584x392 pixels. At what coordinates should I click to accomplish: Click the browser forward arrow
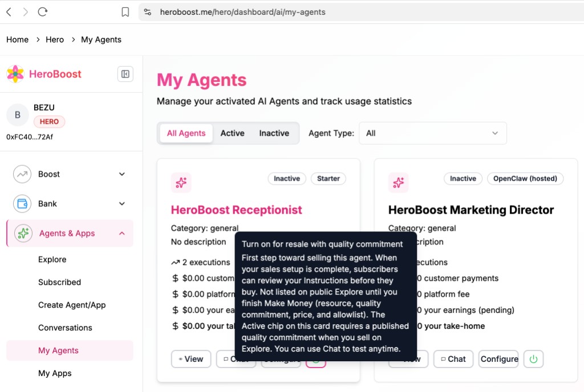coord(25,12)
